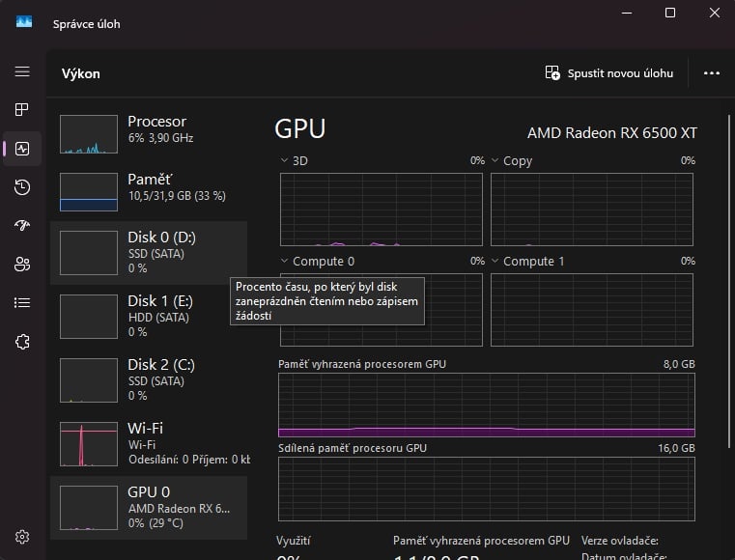Open the Users page icon
The image size is (735, 560).
[22, 265]
